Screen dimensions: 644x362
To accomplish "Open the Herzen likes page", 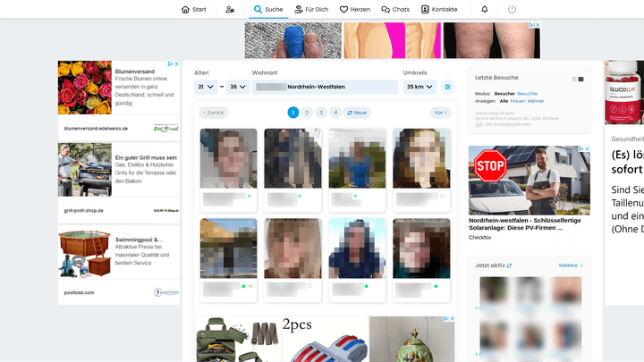I will 355,10.
